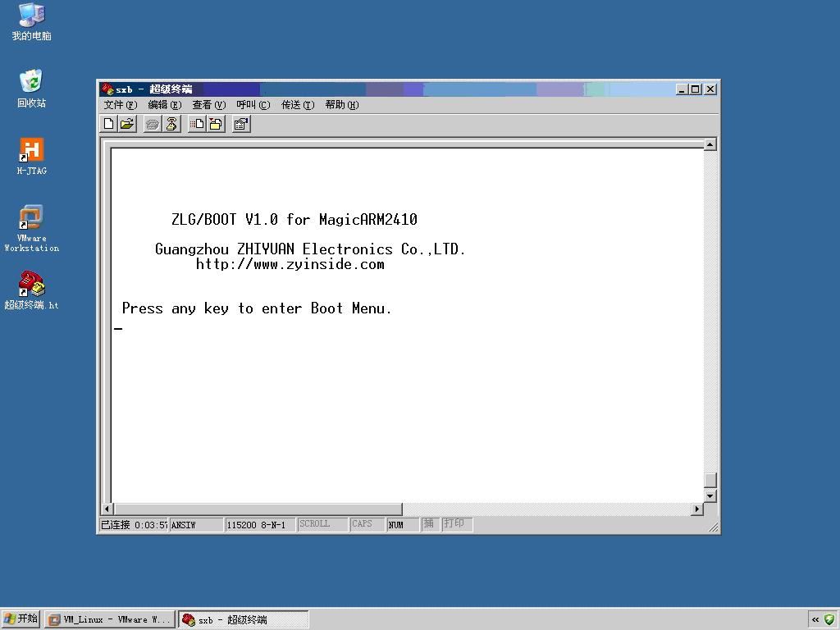The image size is (840, 630).
Task: Click vertical scrollbar up arrow
Action: pos(710,144)
